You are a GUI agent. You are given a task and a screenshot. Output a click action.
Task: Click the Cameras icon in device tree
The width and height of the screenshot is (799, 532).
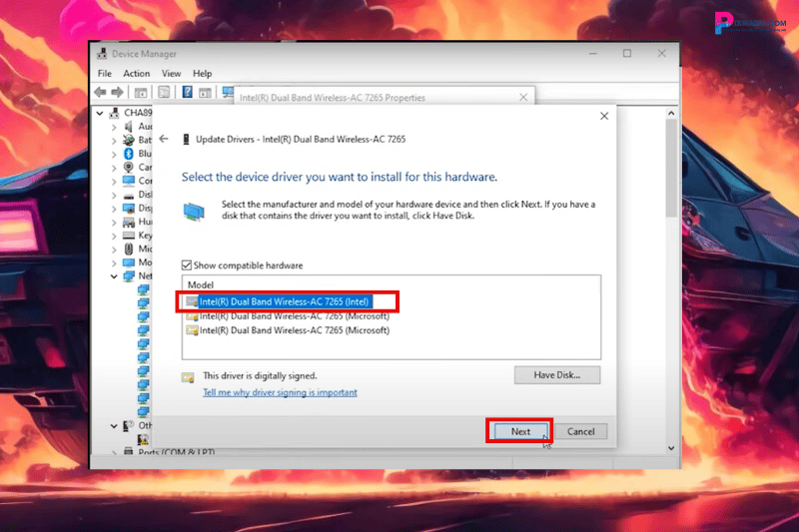click(129, 168)
